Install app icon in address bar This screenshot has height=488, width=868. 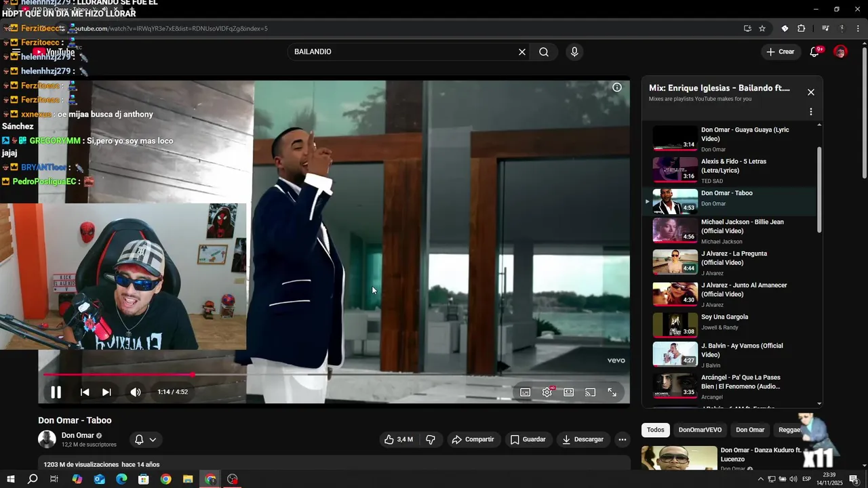(747, 28)
